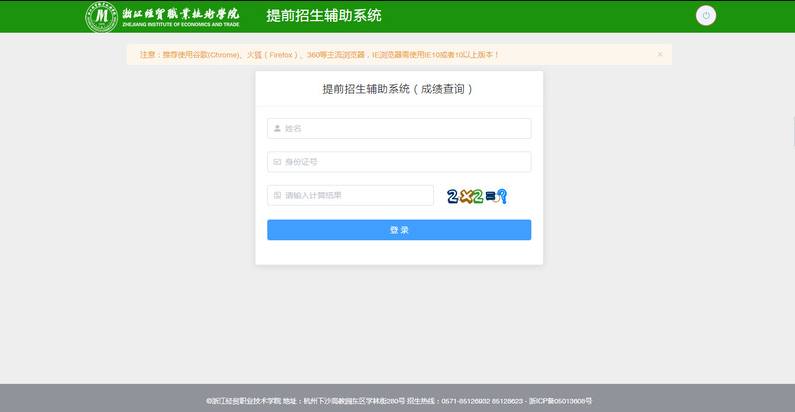Dismiss the orange browser notice banner
This screenshot has width=795, height=412.
[660, 54]
